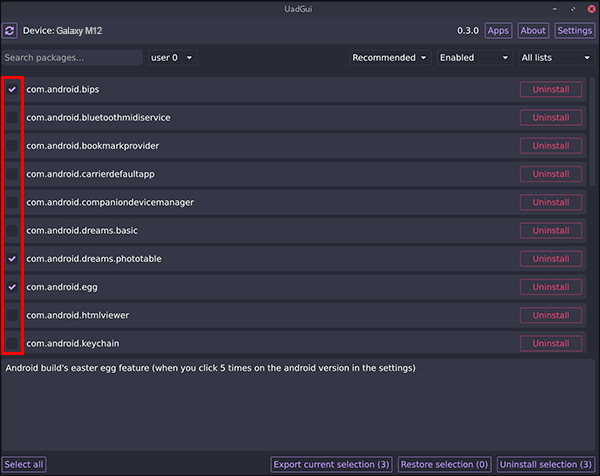The width and height of the screenshot is (600, 476).
Task: Uncheck the com.android.bips checkbox
Action: click(12, 89)
